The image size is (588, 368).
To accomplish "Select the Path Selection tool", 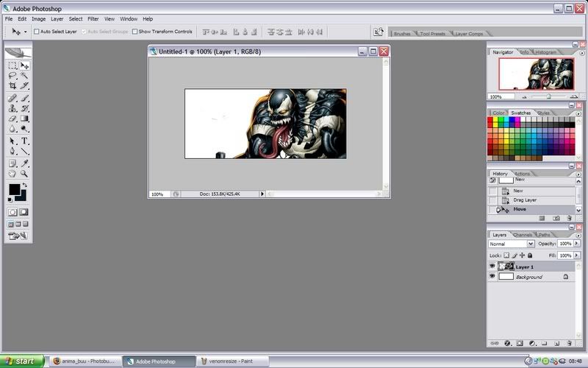I will pyautogui.click(x=12, y=141).
